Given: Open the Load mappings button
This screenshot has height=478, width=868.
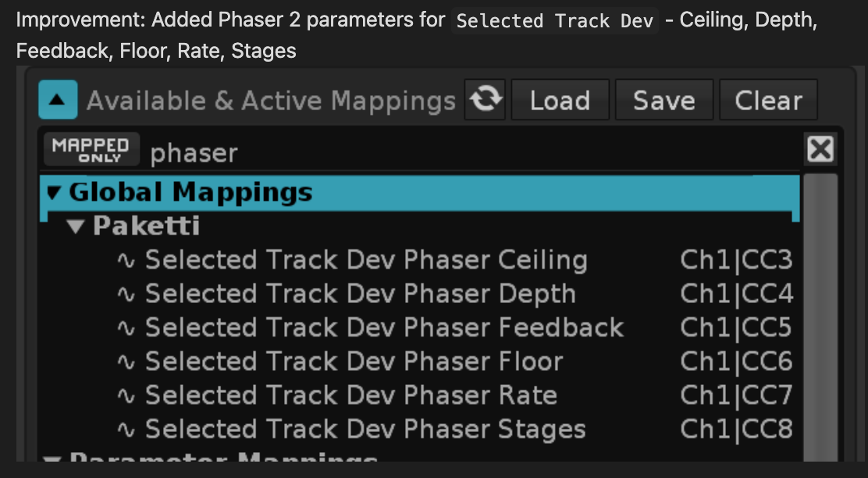Looking at the screenshot, I should tap(560, 100).
